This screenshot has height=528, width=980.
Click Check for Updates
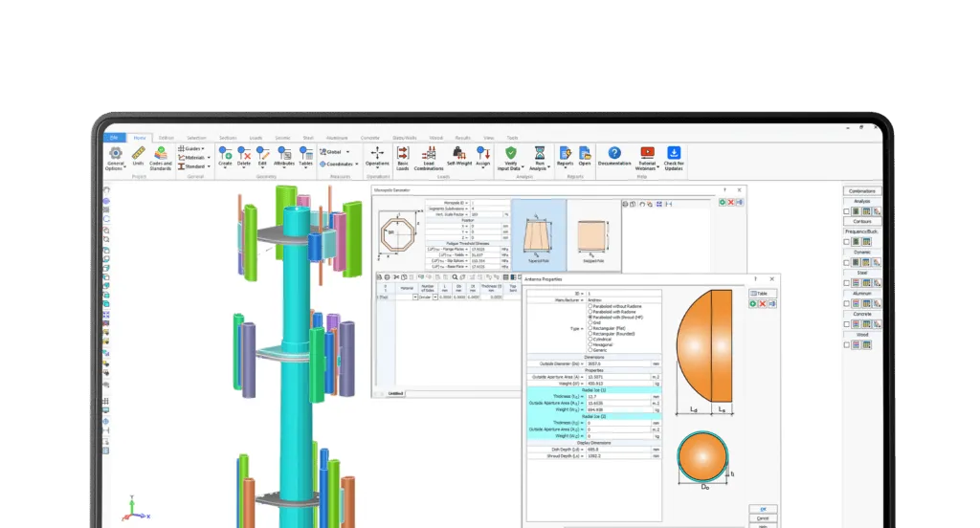click(674, 158)
